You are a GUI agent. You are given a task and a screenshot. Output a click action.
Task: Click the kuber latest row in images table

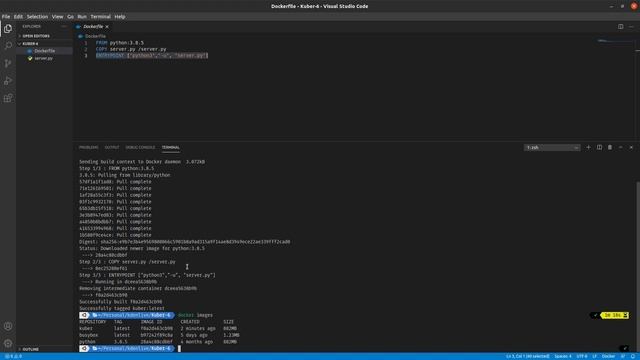click(158, 329)
